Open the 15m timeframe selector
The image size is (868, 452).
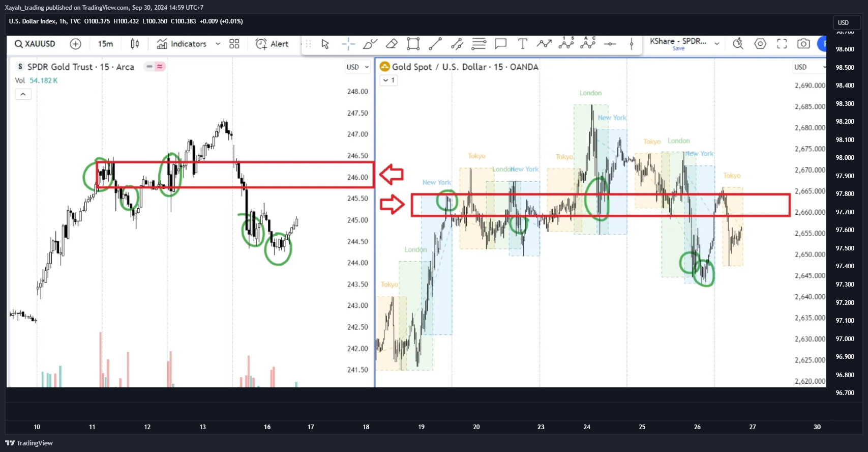click(105, 44)
